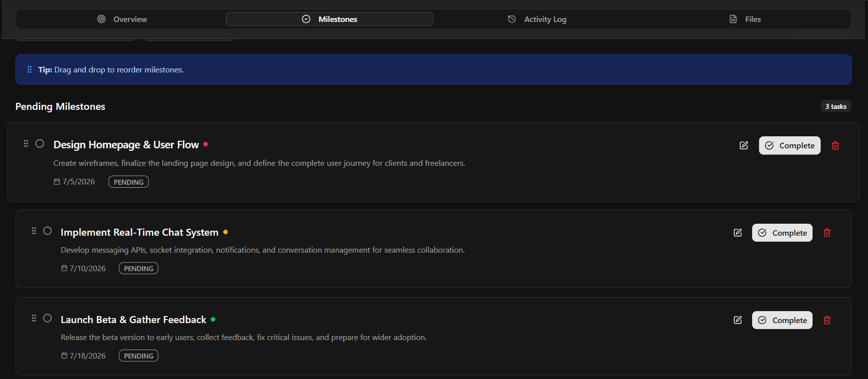Click PENDING badge dated 7/10/2026
This screenshot has width=868, height=379.
[138, 268]
